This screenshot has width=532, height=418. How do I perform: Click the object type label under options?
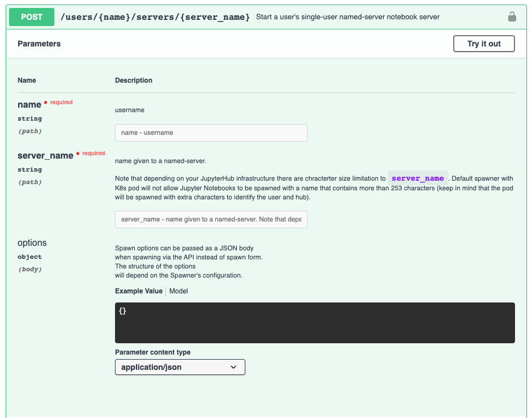29,257
